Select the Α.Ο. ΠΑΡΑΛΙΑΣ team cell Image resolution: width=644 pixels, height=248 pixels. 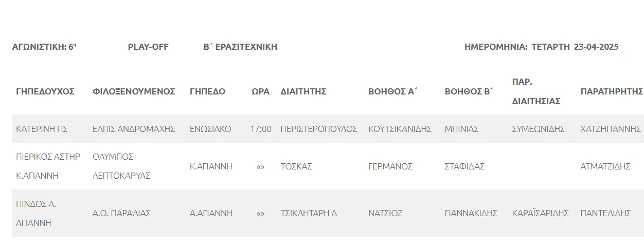coord(121,213)
